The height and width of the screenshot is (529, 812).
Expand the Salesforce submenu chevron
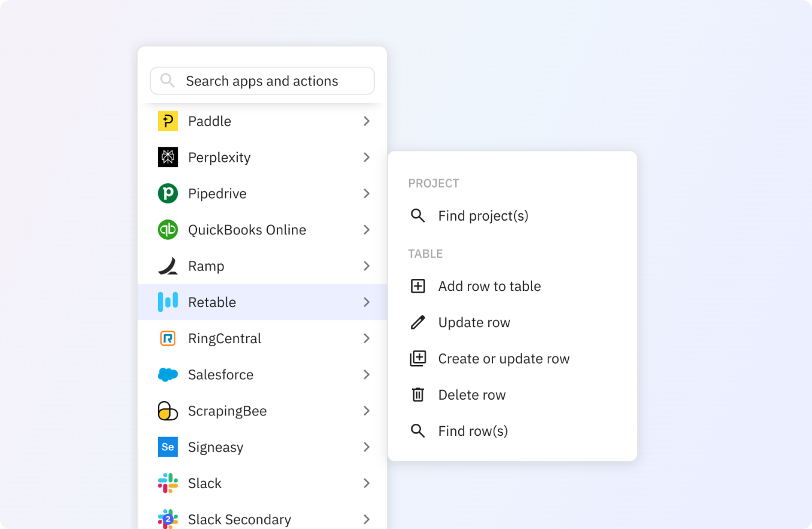pyautogui.click(x=366, y=375)
